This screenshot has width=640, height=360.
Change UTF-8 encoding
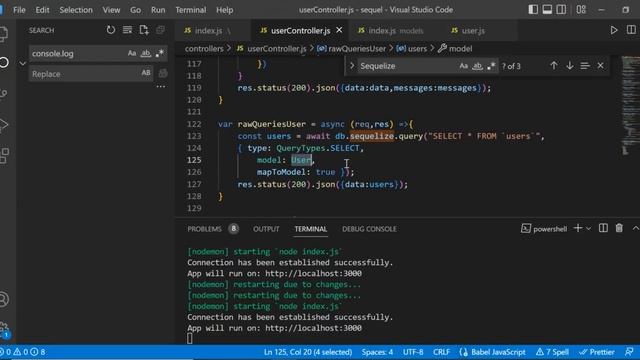(x=413, y=352)
